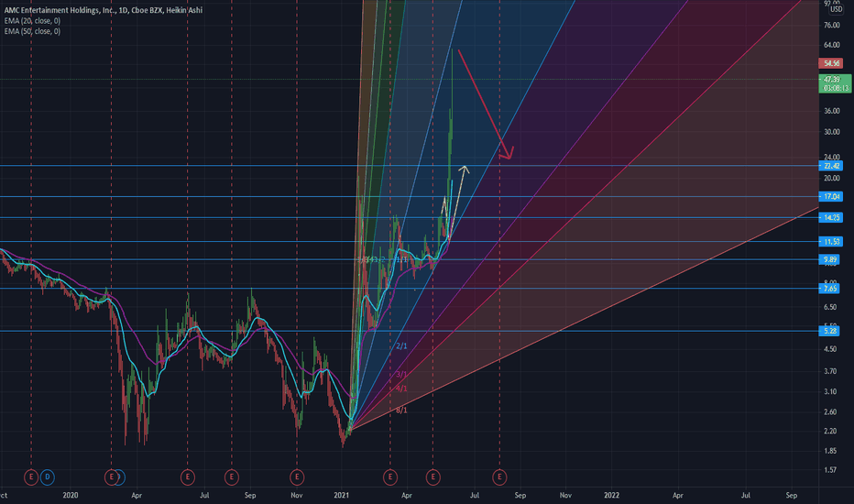Click the AMC Entertainment Holdings chart title
Viewport: 854px width, 504px height.
click(x=104, y=10)
